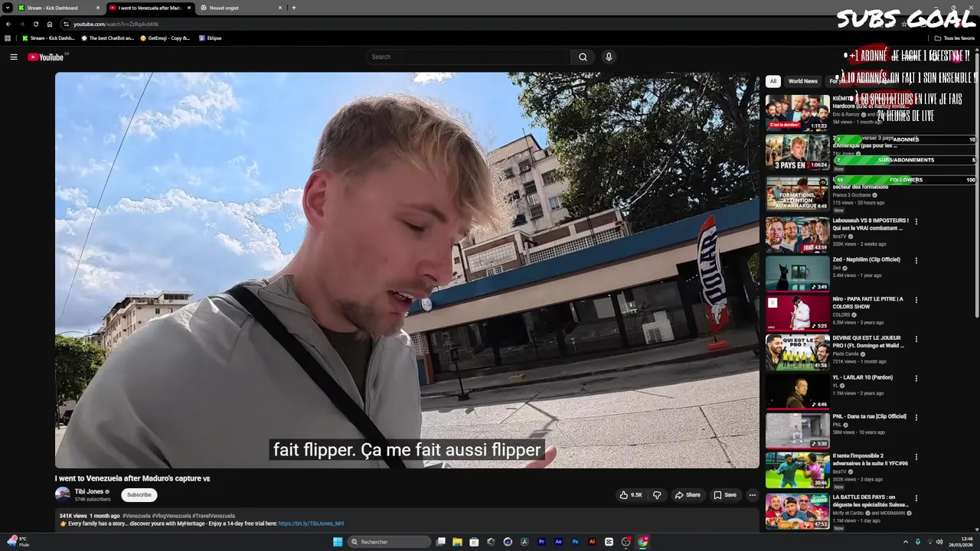Open the YouTube hamburger guide menu

[13, 57]
